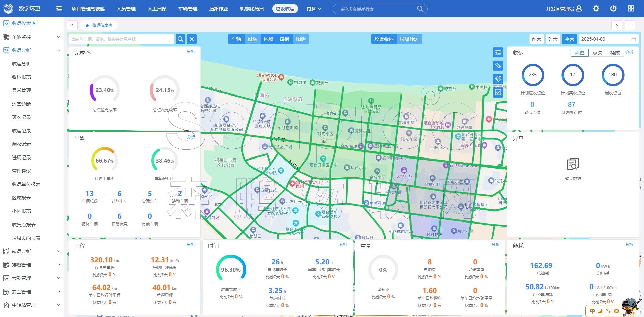Click the 23.40% completion rate gauge
The width and height of the screenshot is (644, 317).
pyautogui.click(x=104, y=90)
